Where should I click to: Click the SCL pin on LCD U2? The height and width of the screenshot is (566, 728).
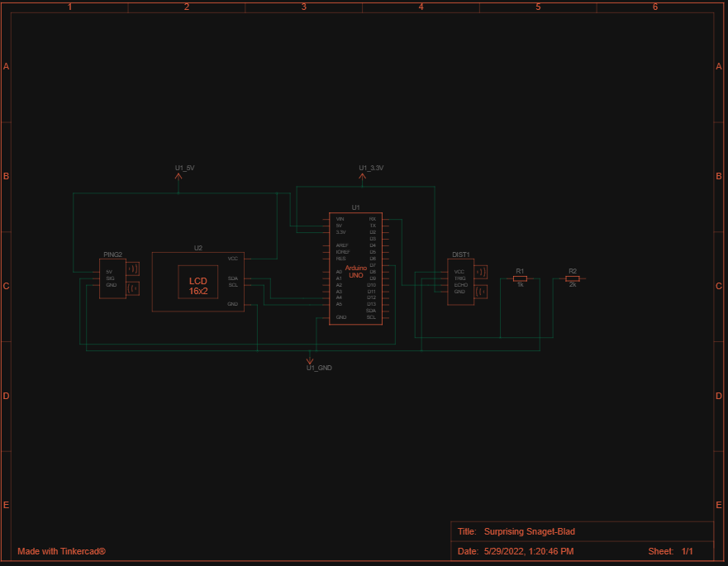pos(233,285)
